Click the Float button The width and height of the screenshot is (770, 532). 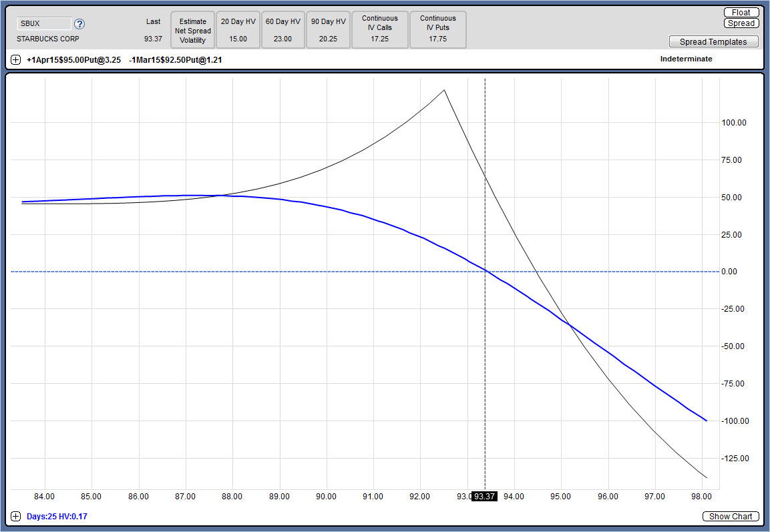741,12
